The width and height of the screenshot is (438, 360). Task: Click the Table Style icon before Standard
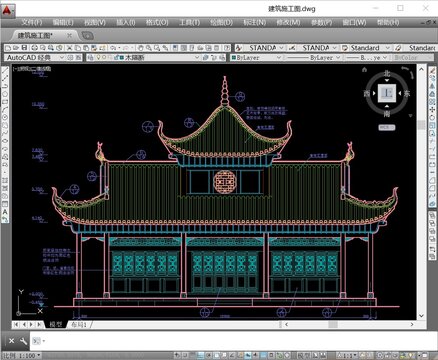point(345,48)
